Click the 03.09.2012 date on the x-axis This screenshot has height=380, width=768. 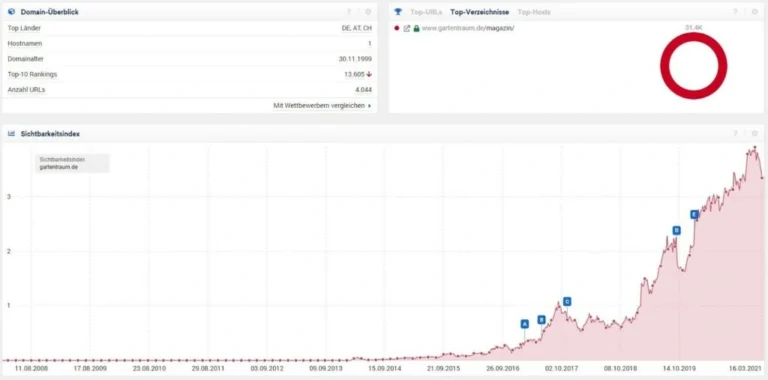coord(267,368)
